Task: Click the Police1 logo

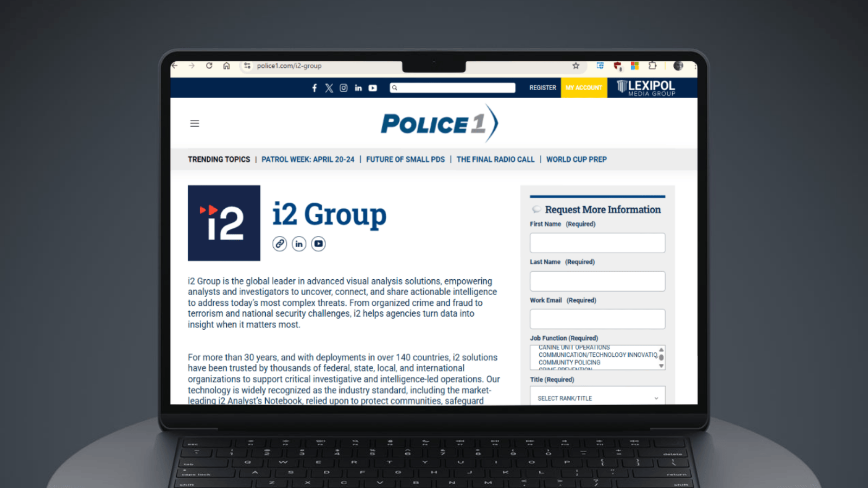Action: (x=439, y=124)
